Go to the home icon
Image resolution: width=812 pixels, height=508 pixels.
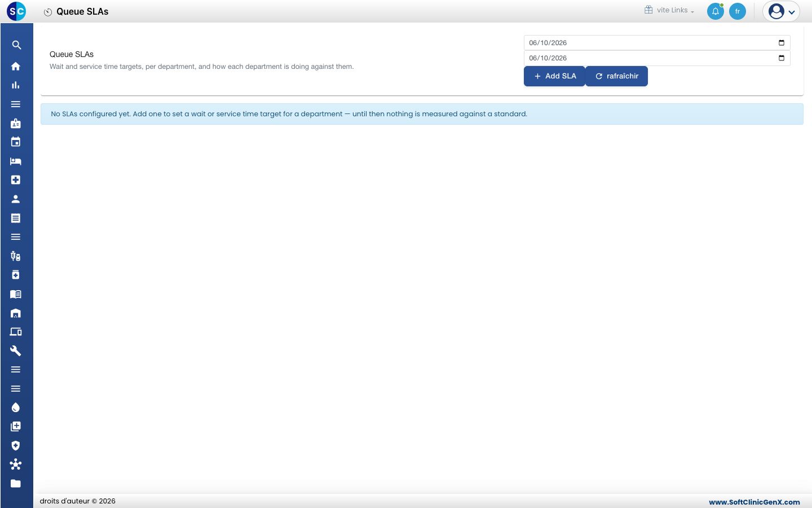click(16, 66)
